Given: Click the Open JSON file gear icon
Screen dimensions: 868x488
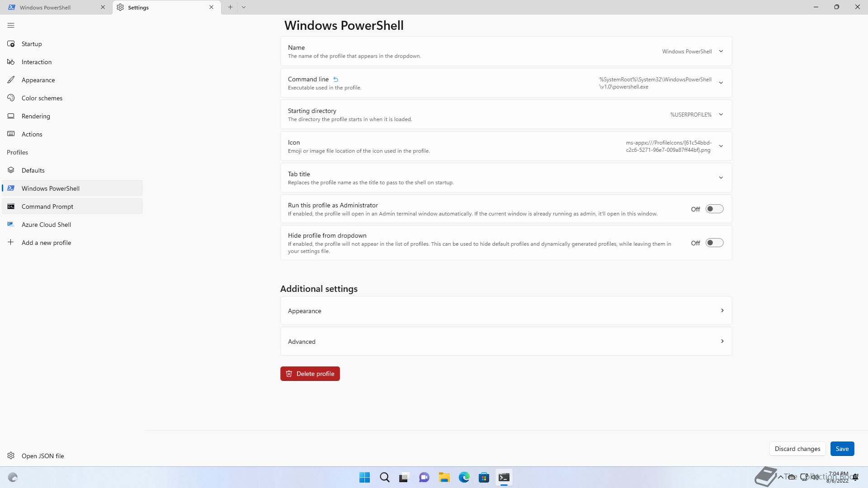Looking at the screenshot, I should coord(11,455).
